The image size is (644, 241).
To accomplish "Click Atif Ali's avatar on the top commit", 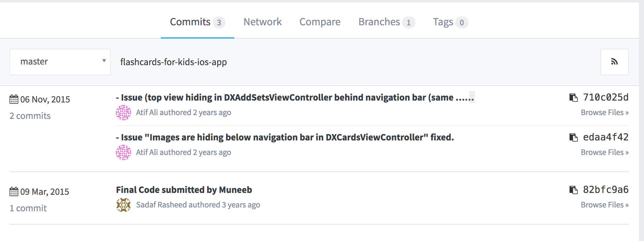I will (123, 113).
